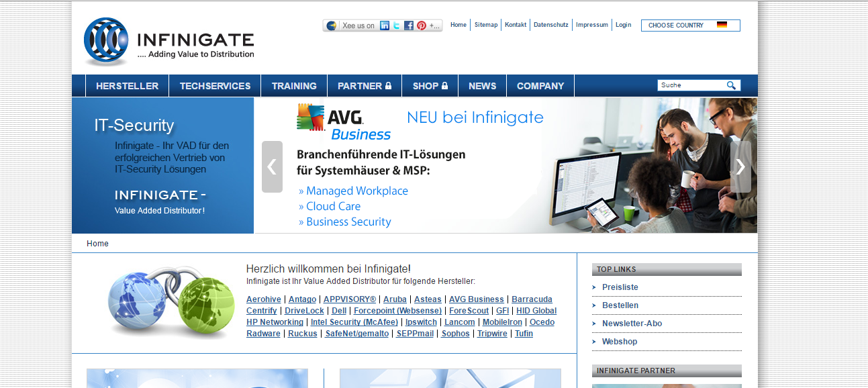Open Webshop in Top Links
The width and height of the screenshot is (868, 388).
(x=620, y=342)
